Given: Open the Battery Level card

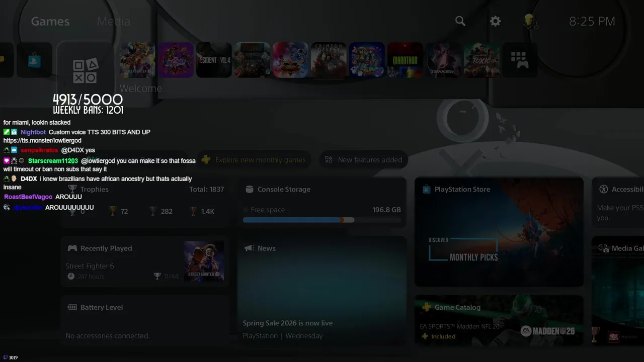Looking at the screenshot, I should (145, 320).
